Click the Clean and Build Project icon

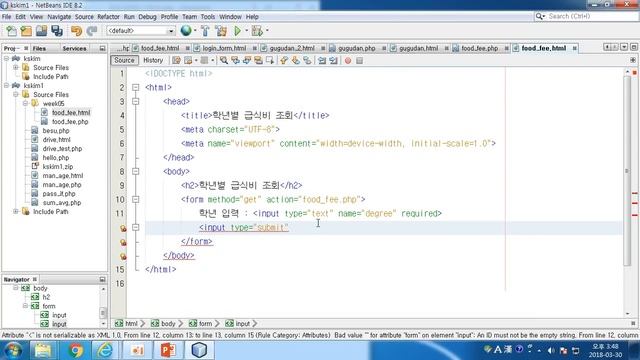click(221, 31)
